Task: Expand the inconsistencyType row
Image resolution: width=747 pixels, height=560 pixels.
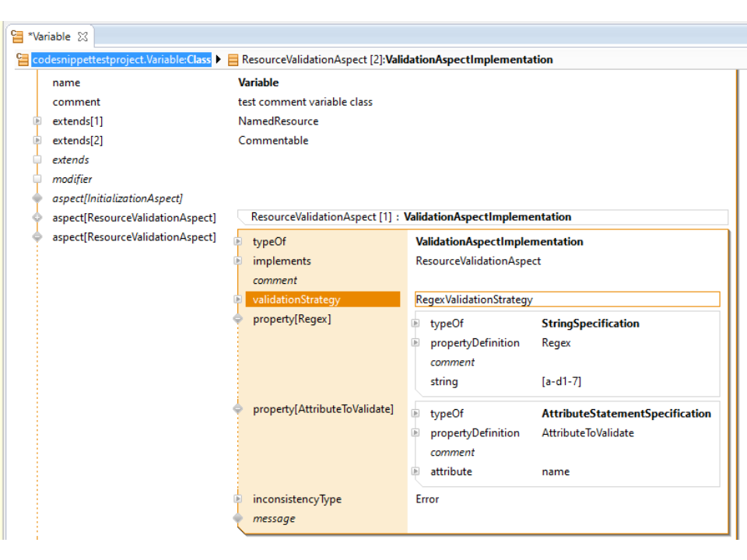Action: coord(238,499)
